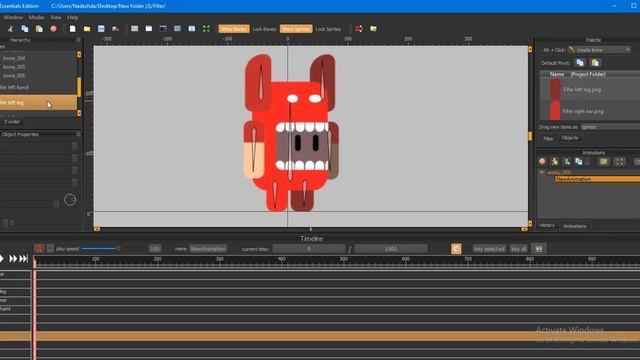Click the Paste clipboard icon in toolbar
This screenshot has width=640, height=360.
[x=39, y=29]
